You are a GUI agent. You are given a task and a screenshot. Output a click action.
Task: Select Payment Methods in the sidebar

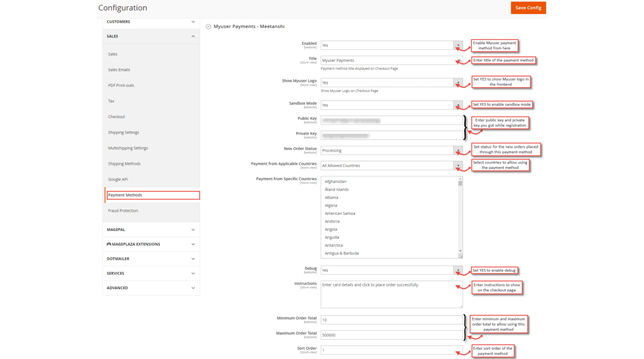point(153,195)
